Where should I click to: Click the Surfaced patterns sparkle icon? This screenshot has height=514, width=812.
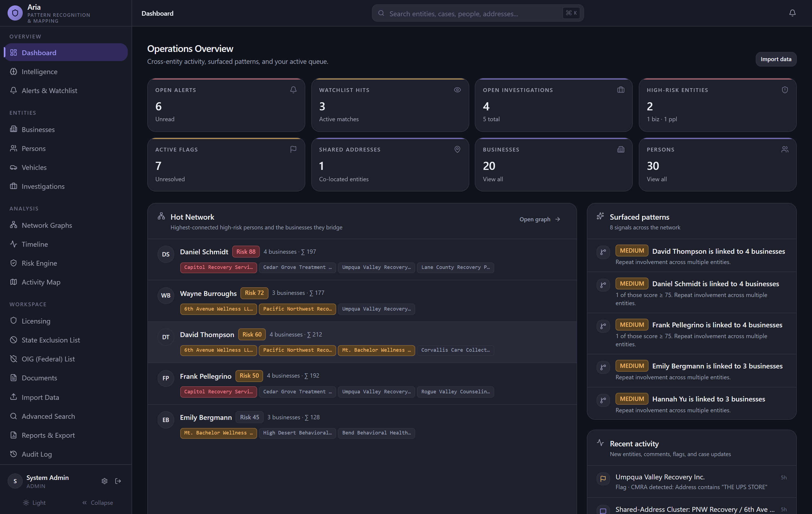click(x=600, y=216)
